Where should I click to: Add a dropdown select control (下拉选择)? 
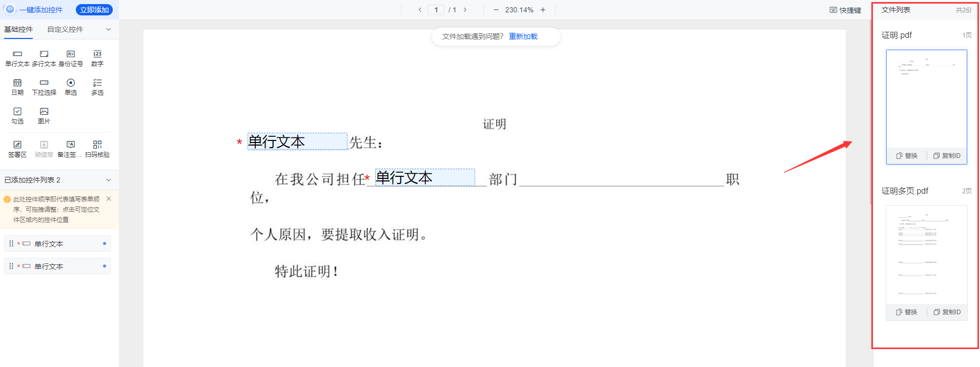tap(44, 87)
